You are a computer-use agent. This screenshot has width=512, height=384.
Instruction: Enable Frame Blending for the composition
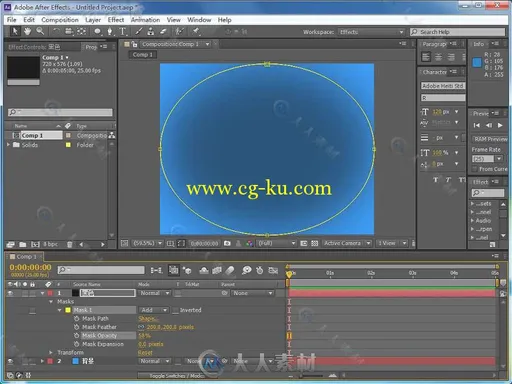(x=217, y=270)
